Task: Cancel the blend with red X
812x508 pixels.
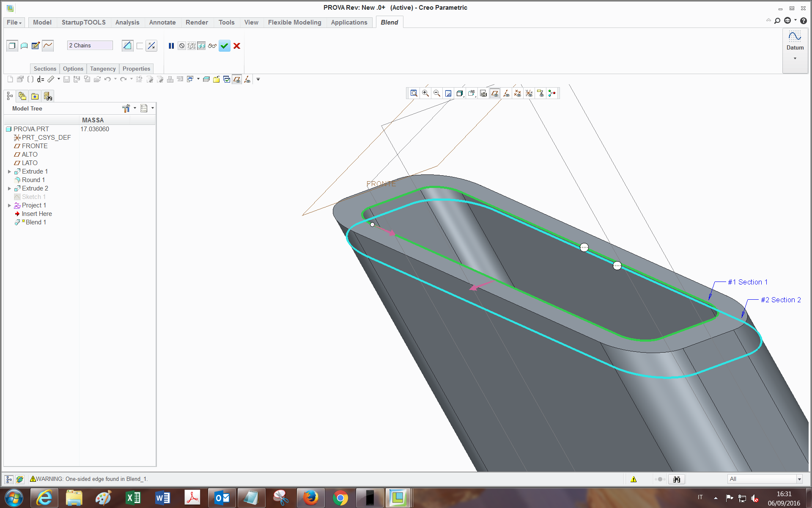Action: click(x=237, y=46)
